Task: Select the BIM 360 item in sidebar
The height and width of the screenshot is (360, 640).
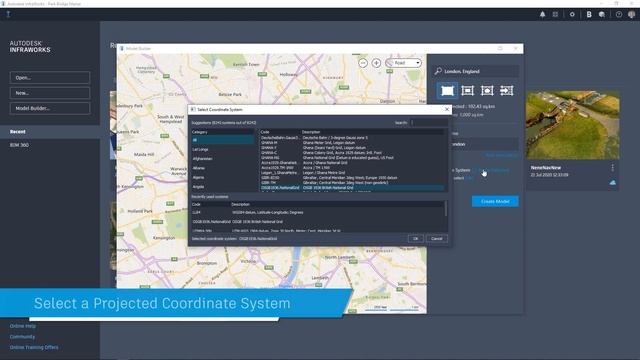Action: pyautogui.click(x=20, y=145)
